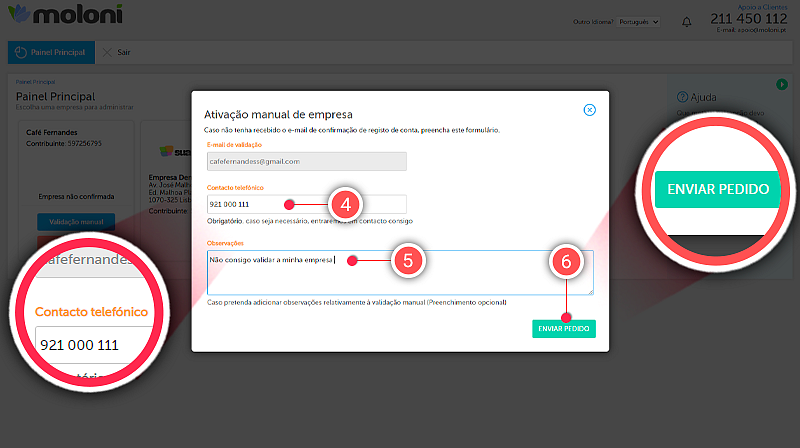
Task: Click the Validação manual button
Action: 76,222
